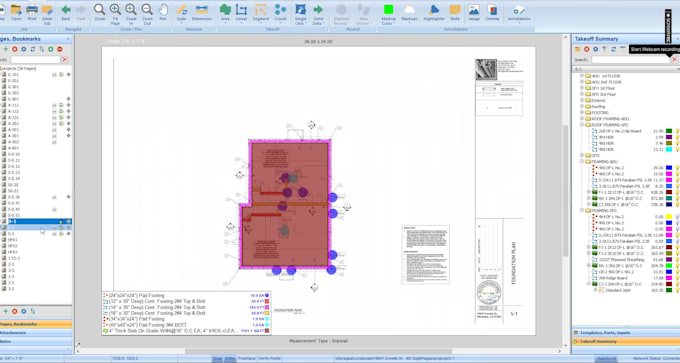This screenshot has height=363, width=680.
Task: Clear the Pages search with red X
Action: point(65,59)
